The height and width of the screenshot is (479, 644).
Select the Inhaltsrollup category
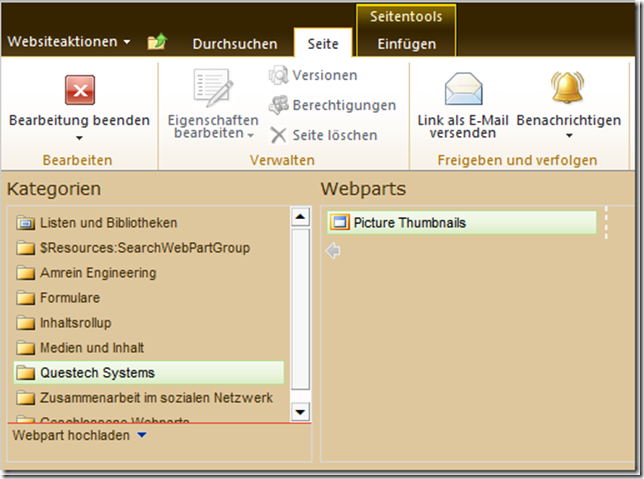(x=149, y=323)
